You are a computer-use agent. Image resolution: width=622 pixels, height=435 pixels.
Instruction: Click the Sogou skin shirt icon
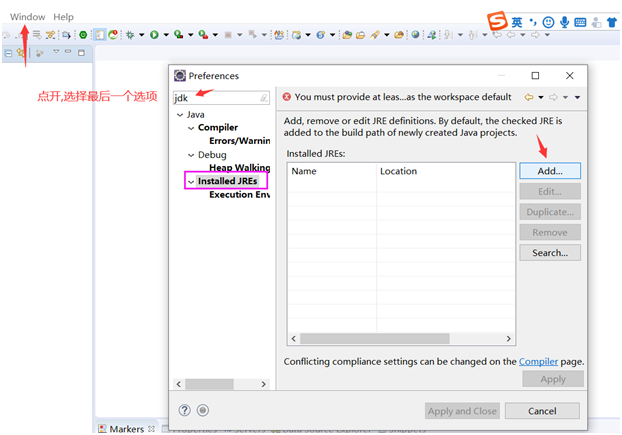[x=612, y=22]
